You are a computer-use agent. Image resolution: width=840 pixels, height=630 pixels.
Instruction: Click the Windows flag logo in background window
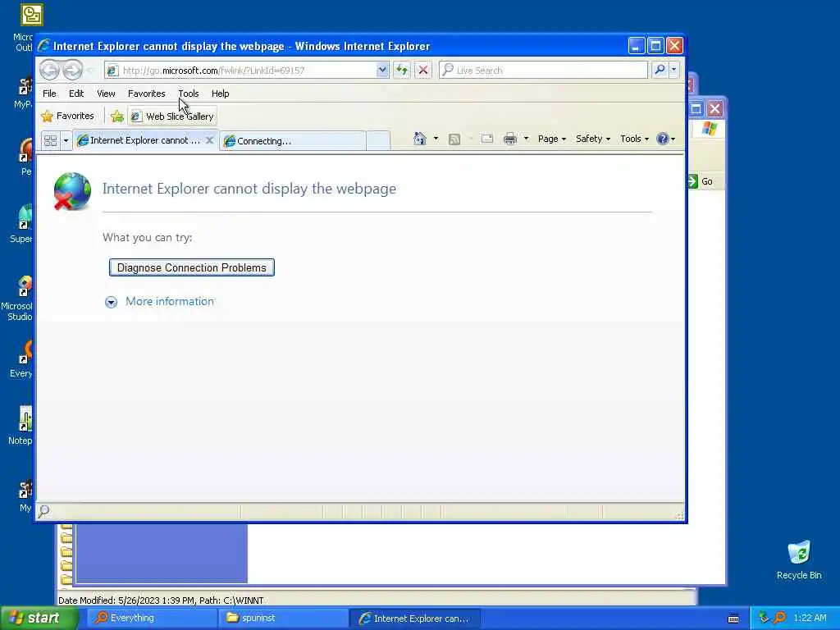[710, 129]
